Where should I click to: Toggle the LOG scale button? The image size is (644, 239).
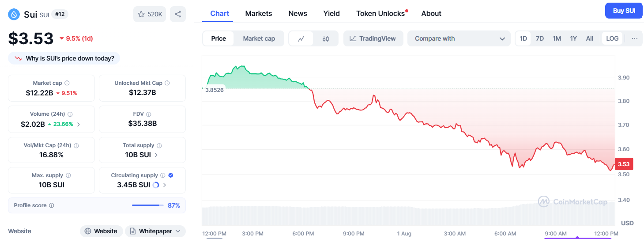pos(612,38)
